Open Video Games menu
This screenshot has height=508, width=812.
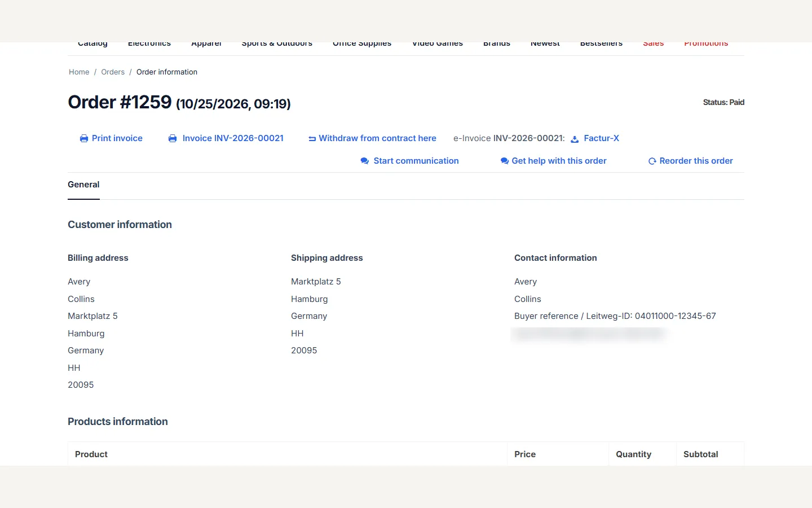438,43
